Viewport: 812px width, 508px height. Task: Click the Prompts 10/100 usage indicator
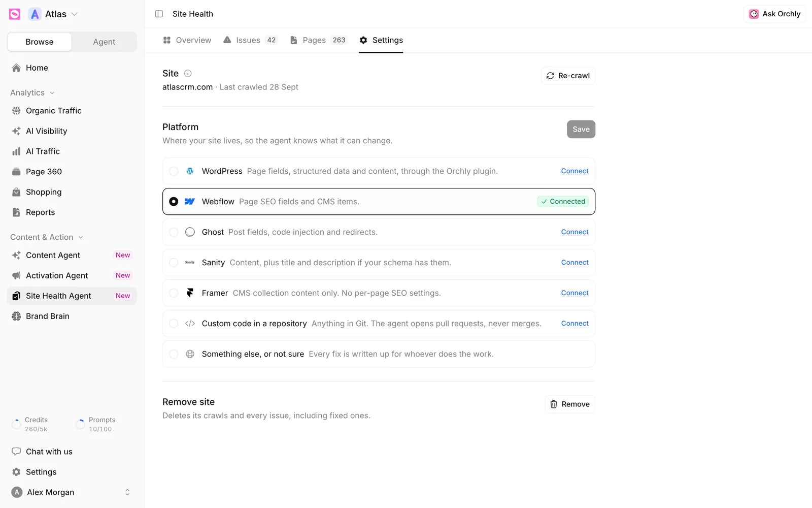95,424
